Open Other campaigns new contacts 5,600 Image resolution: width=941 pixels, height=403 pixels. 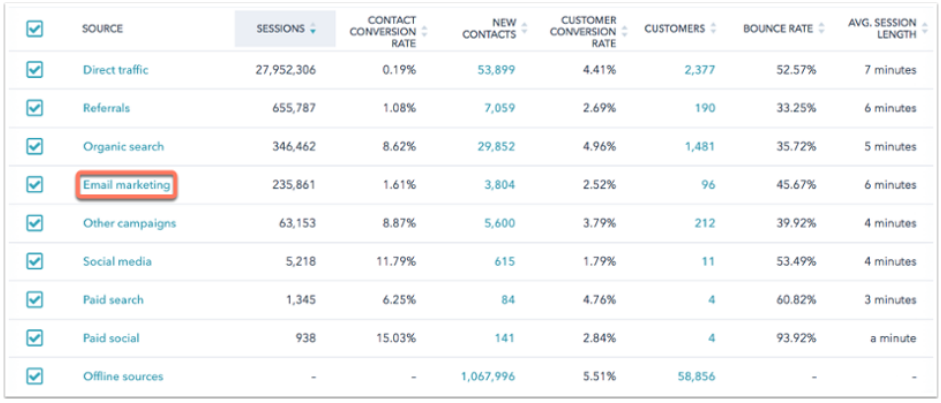click(497, 223)
